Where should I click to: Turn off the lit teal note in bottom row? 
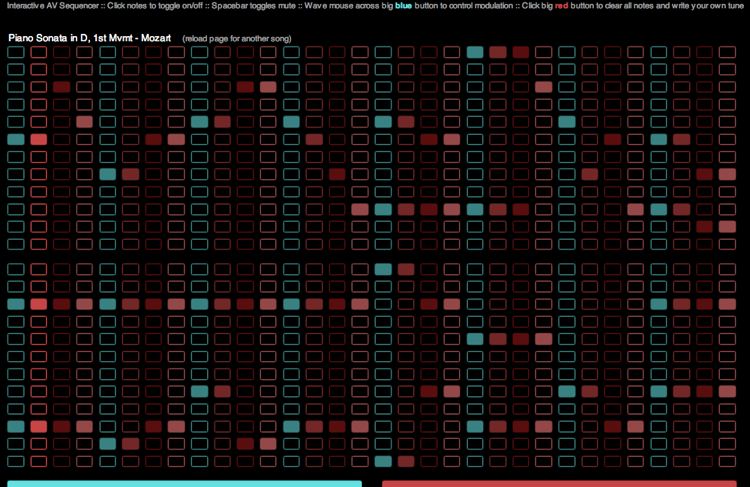(x=384, y=461)
